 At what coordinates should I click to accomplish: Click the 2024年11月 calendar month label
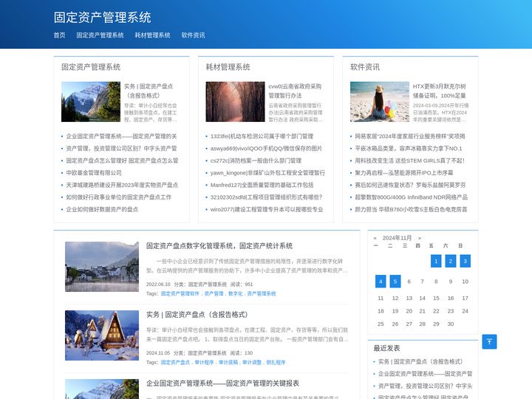tap(397, 238)
